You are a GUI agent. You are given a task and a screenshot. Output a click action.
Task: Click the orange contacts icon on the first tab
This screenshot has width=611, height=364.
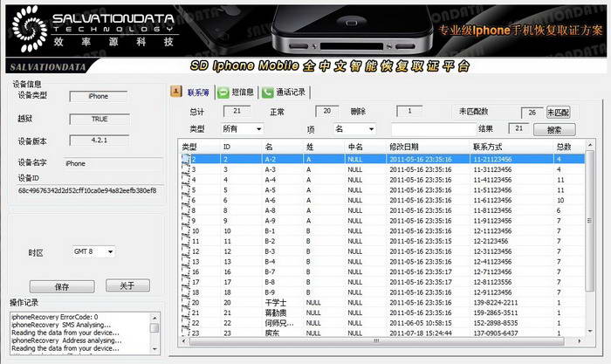click(175, 92)
